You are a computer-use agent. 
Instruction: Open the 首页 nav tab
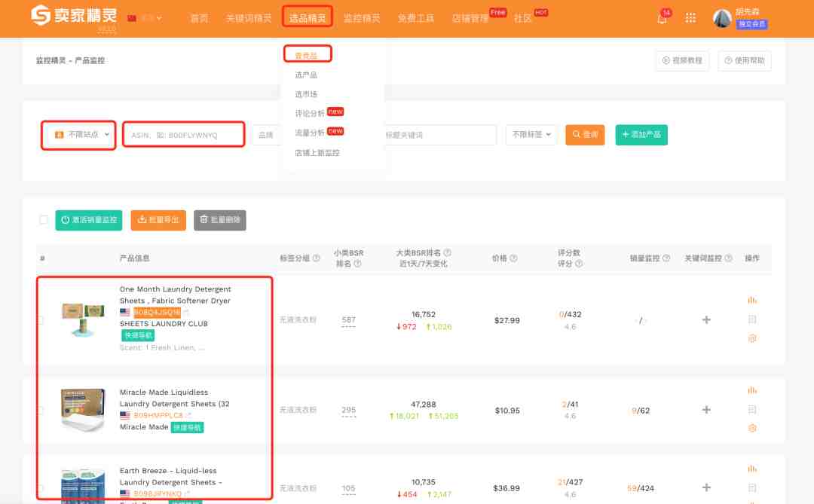tap(199, 18)
